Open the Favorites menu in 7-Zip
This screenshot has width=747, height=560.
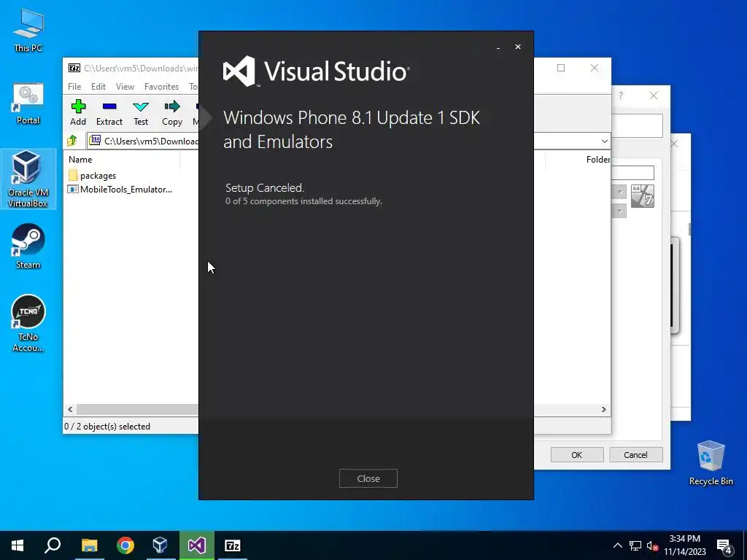(x=161, y=87)
